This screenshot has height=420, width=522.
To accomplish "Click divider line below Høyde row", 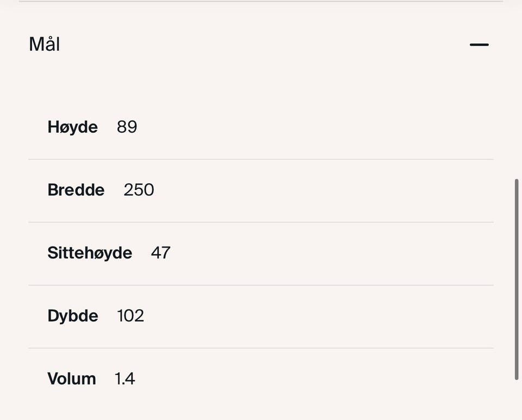I will click(x=261, y=159).
